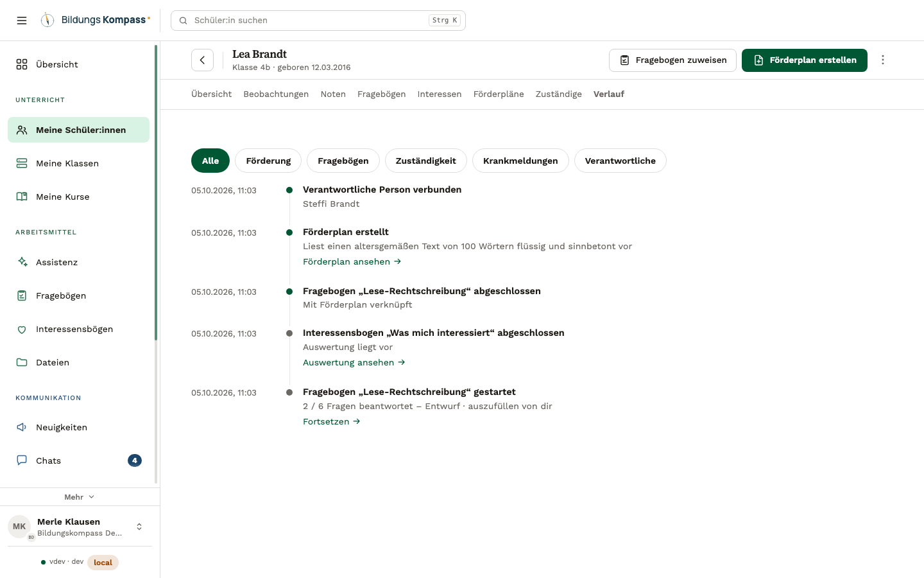Open the three-dot more options menu

click(883, 60)
